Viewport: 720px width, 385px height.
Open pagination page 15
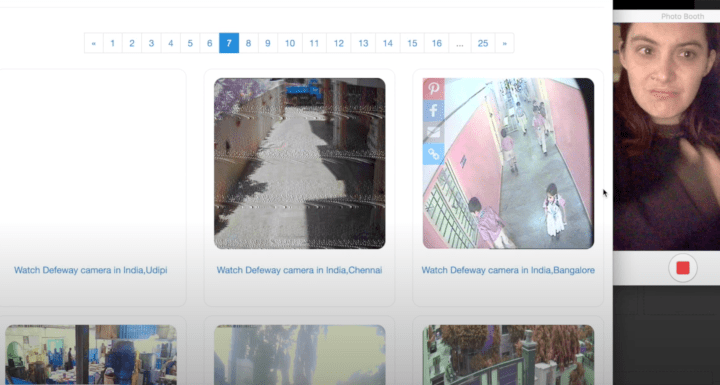412,43
